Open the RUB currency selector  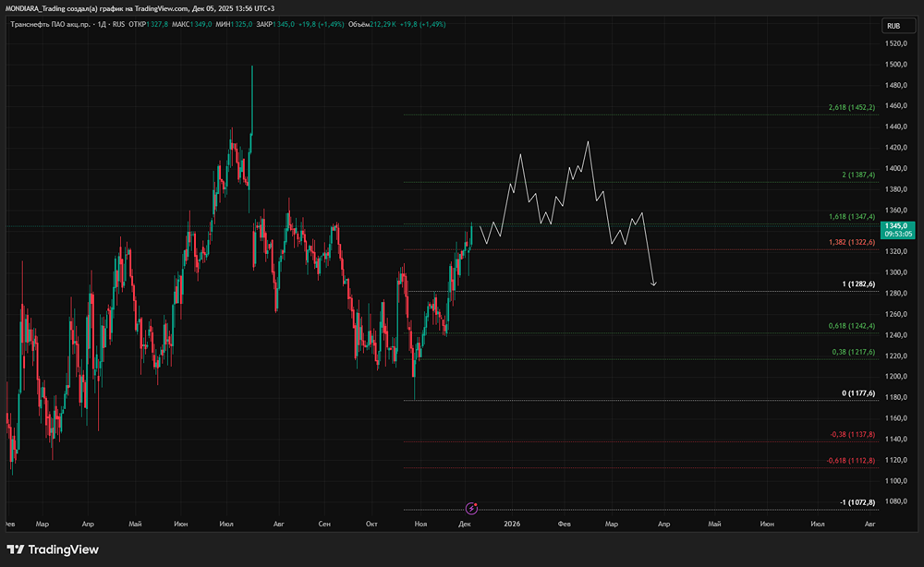[x=894, y=26]
